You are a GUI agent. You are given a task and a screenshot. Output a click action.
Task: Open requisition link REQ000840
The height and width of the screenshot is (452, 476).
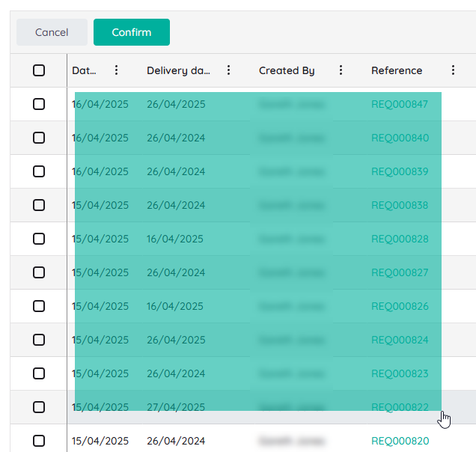[400, 138]
